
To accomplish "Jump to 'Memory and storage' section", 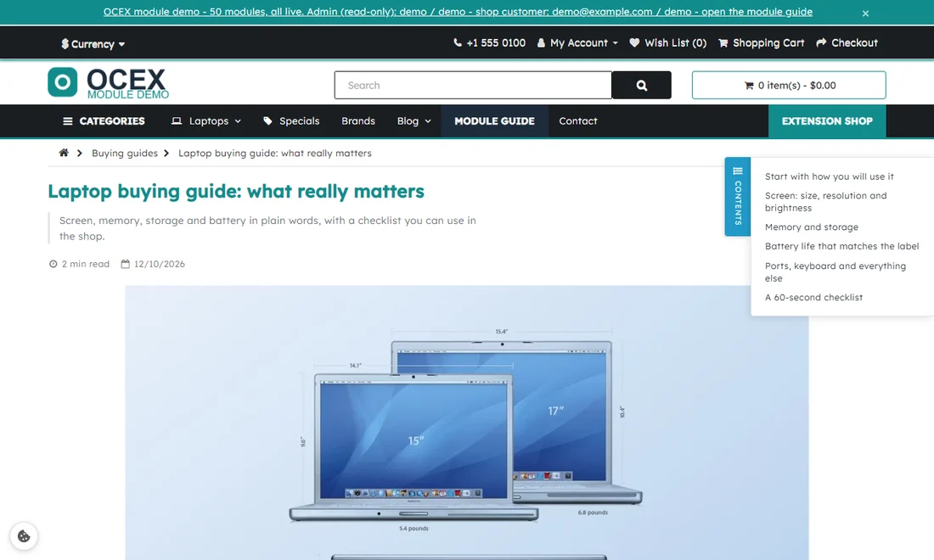I will [811, 227].
